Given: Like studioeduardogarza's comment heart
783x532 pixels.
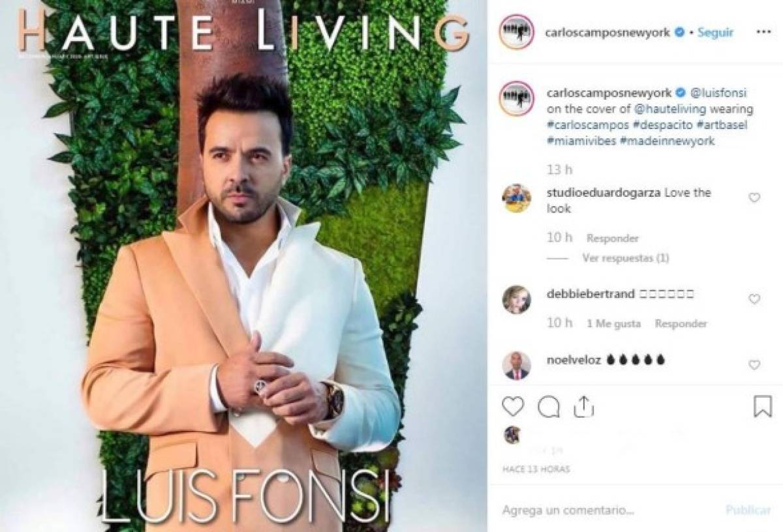Looking at the screenshot, I should (754, 198).
